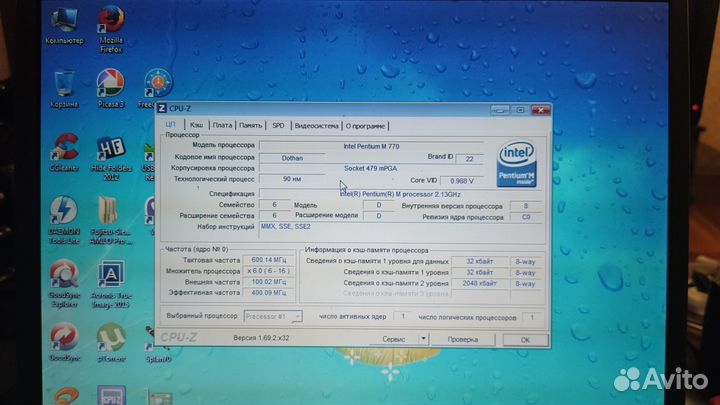Image resolution: width=720 pixels, height=405 pixels.
Task: Click the 2048 кбайт level 2 cache value
Action: (x=479, y=283)
